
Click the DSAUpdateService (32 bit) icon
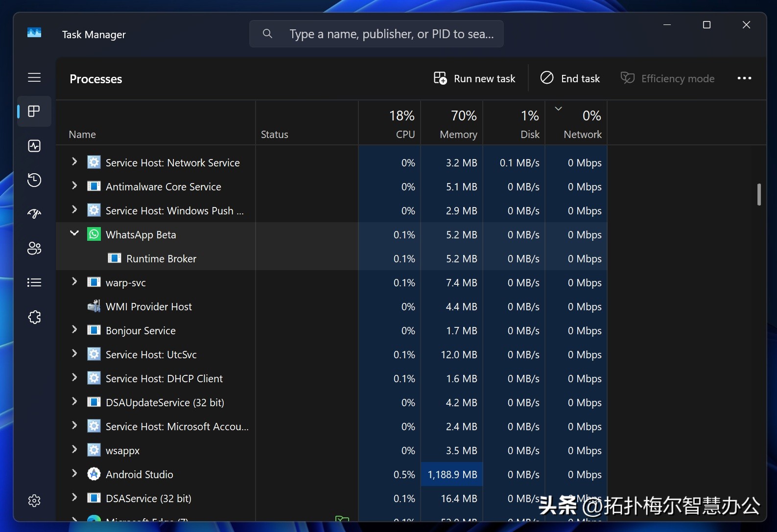click(x=94, y=402)
